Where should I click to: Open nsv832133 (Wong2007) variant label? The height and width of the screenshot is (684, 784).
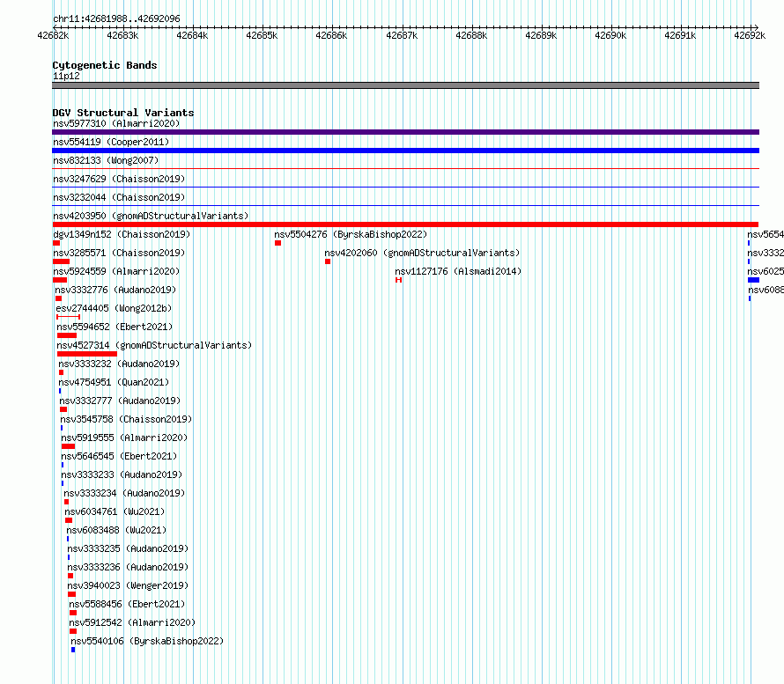pyautogui.click(x=106, y=160)
